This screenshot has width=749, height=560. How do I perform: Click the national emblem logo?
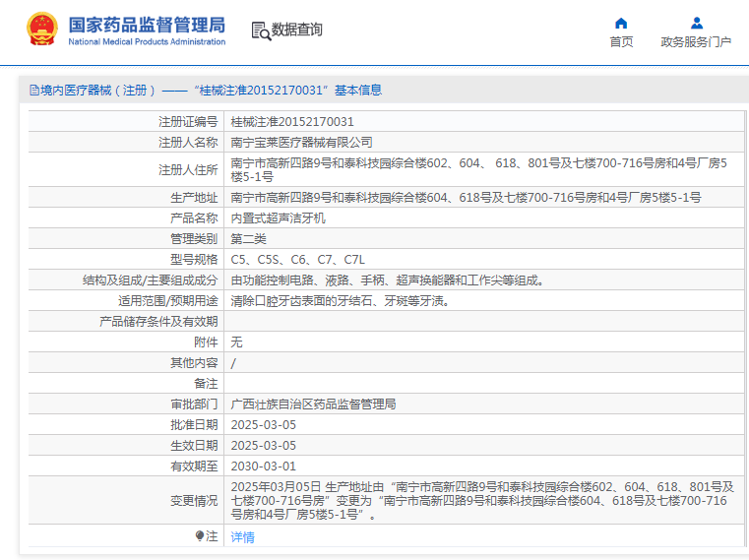pos(42,30)
